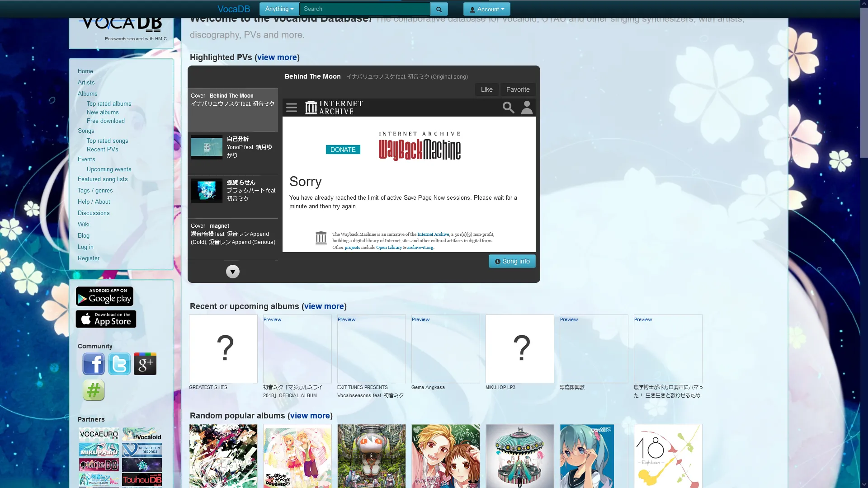Image resolution: width=868 pixels, height=488 pixels.
Task: Open the Facebook community icon
Action: (94, 364)
